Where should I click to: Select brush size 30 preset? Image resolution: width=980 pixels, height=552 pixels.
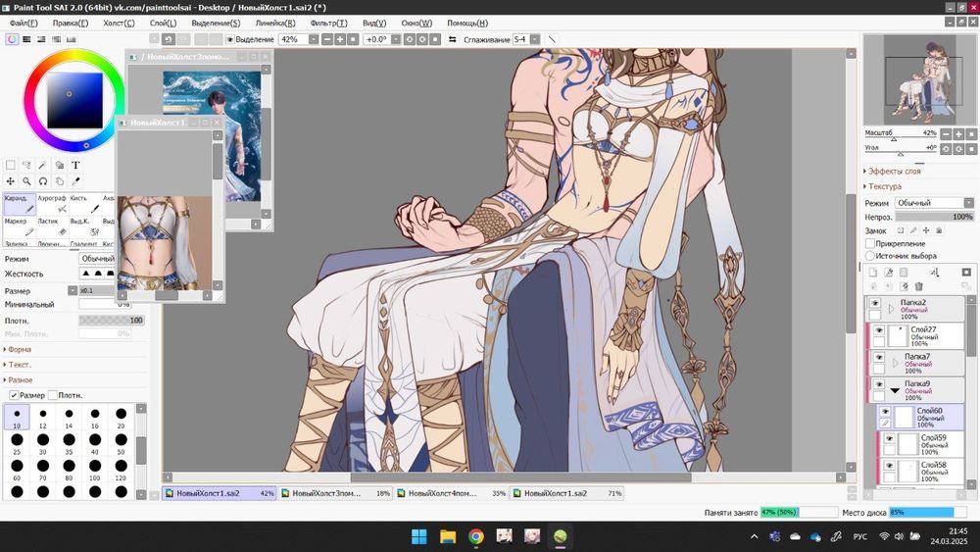(42, 443)
